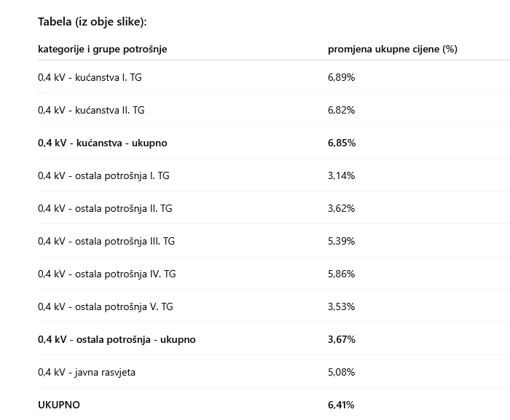Image resolution: width=510 pixels, height=420 pixels.
Task: Select the 'ostala potrošnja V. TG' row label
Action: pyautogui.click(x=106, y=306)
